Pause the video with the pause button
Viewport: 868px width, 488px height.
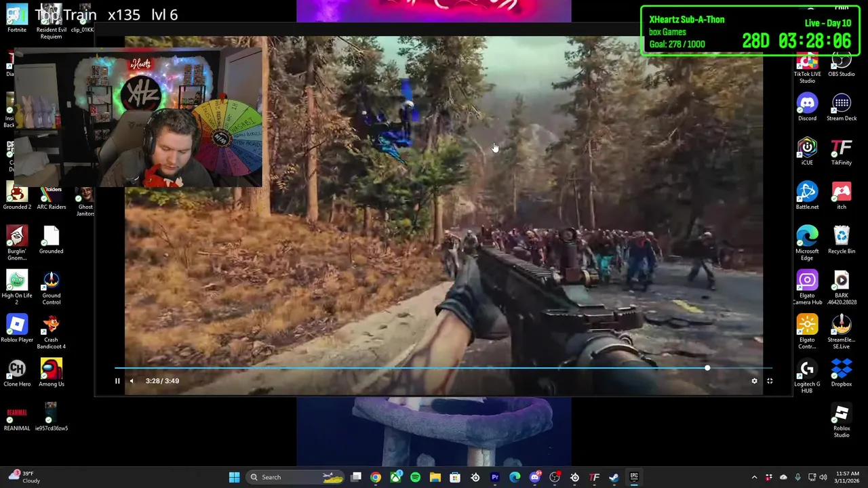pos(117,381)
